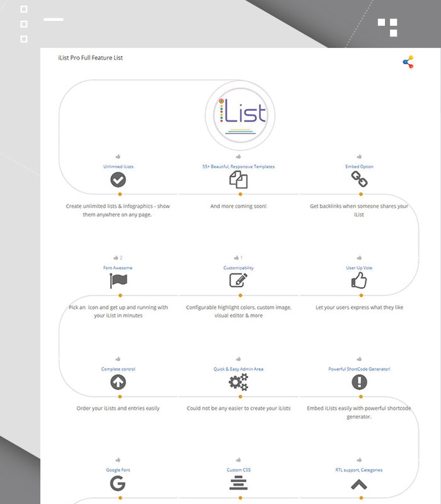441x504 pixels.
Task: Upvote the Embed Option item
Action: pyautogui.click(x=359, y=156)
